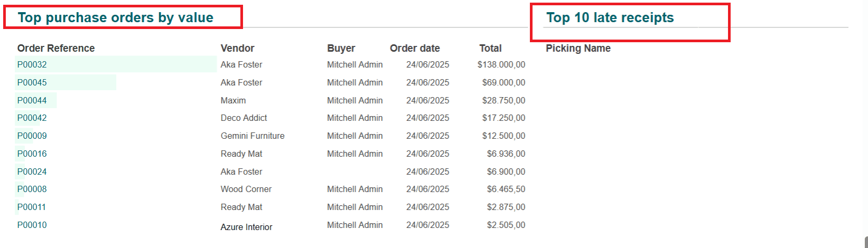The width and height of the screenshot is (868, 248).
Task: Click the Order Reference column header
Action: click(56, 48)
